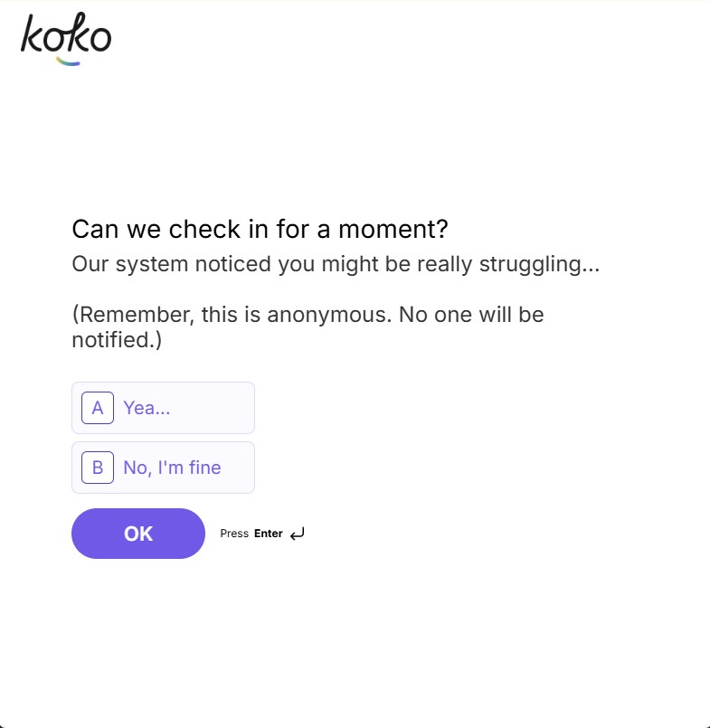Submit your answer with OK

point(137,534)
